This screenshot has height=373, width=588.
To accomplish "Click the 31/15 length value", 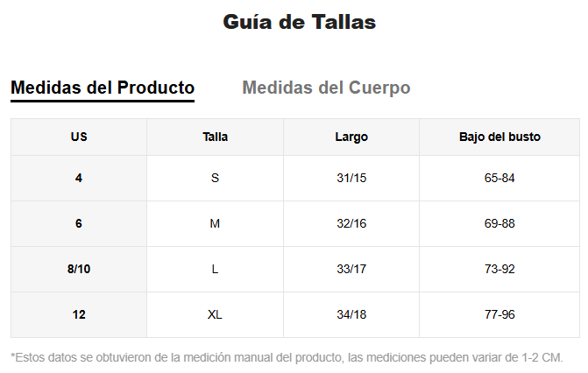I will 351,178.
